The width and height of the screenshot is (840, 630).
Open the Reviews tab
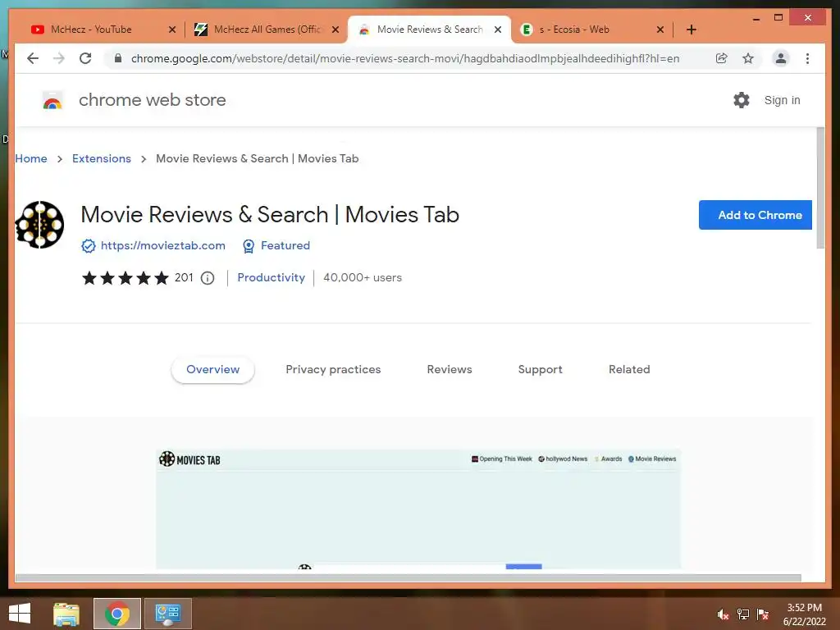tap(450, 370)
